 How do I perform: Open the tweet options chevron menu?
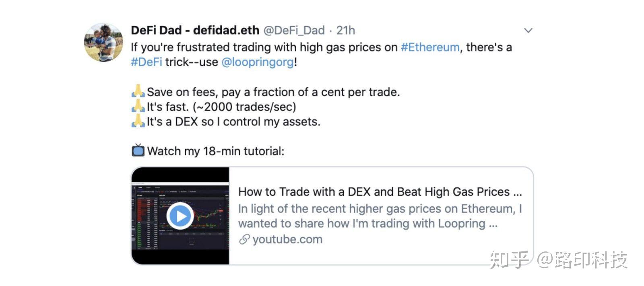tap(528, 31)
